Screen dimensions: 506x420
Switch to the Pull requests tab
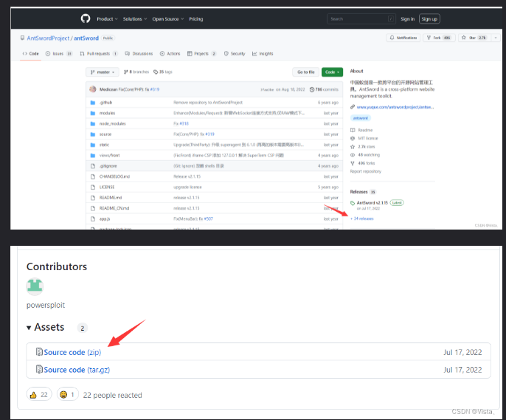[99, 54]
